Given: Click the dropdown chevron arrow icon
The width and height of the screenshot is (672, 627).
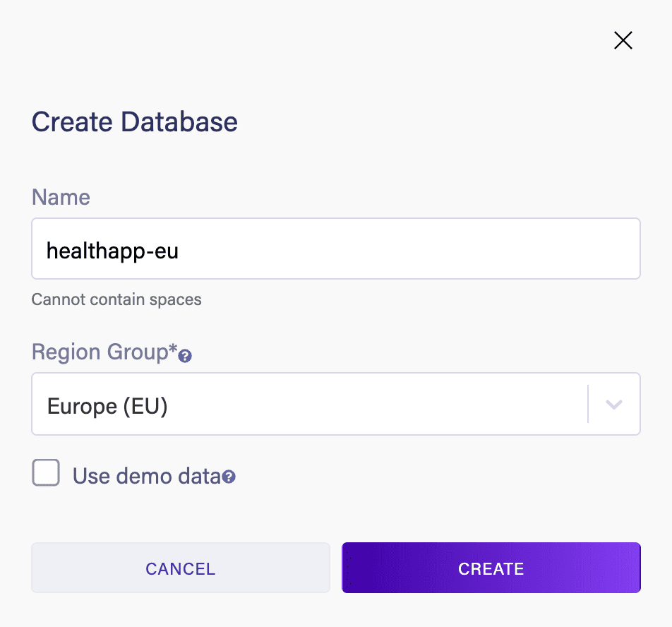Looking at the screenshot, I should click(x=614, y=405).
